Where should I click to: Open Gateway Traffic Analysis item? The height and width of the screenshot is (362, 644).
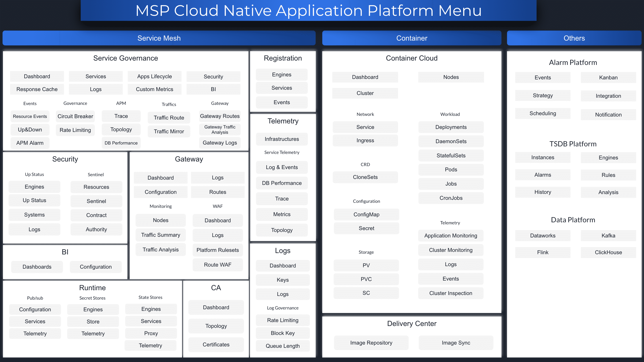220,130
